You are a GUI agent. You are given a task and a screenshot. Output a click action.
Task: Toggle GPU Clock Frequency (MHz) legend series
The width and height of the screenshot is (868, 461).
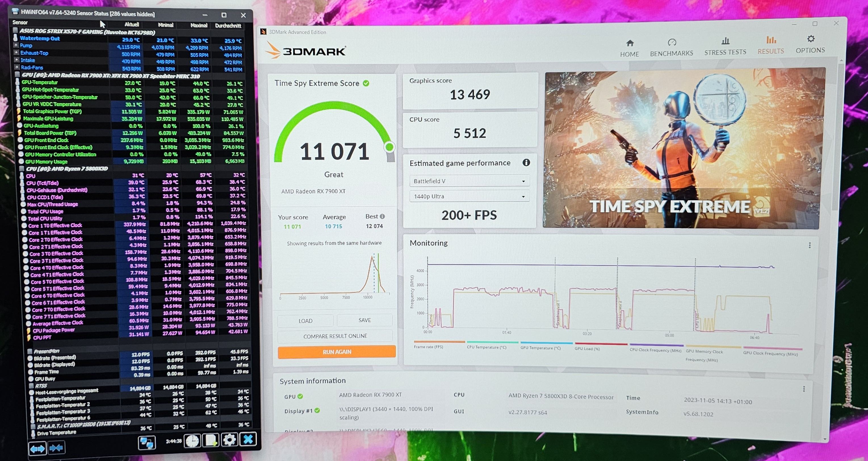click(x=772, y=351)
